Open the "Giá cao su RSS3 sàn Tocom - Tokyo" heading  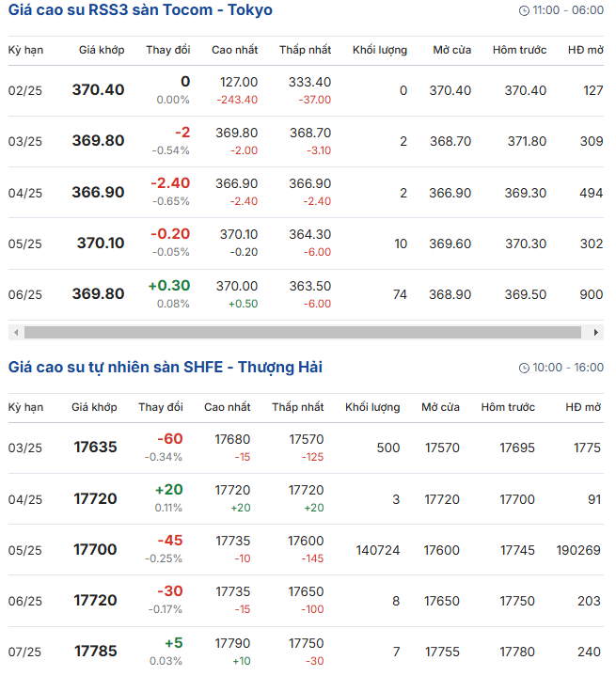coord(140,10)
